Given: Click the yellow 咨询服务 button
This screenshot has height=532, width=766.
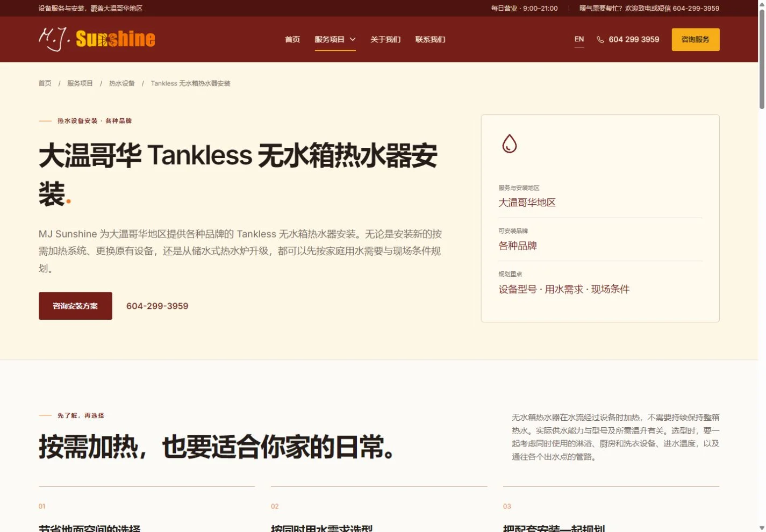Looking at the screenshot, I should pos(695,39).
